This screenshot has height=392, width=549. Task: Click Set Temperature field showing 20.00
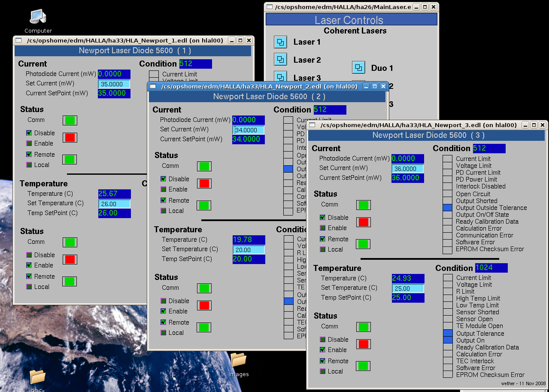[249, 250]
